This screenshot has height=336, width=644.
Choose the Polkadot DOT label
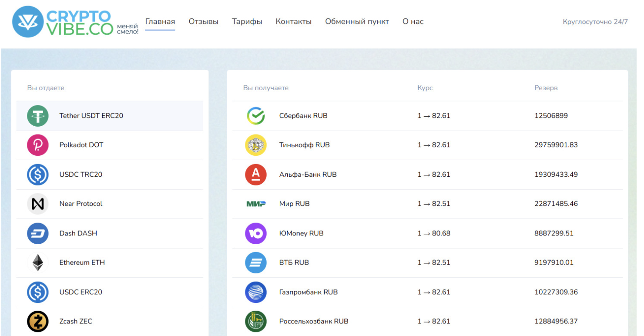click(81, 145)
